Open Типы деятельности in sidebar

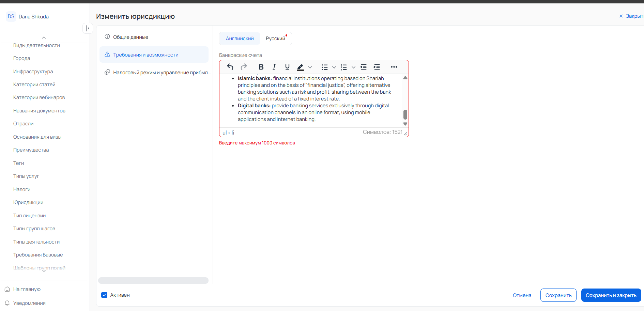[x=36, y=242]
